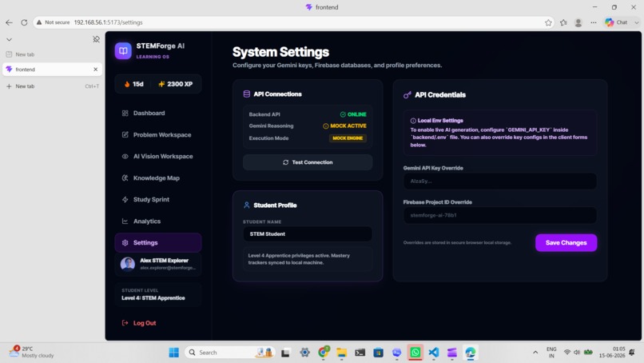Click the taskbar Search box
The image size is (644, 363).
[230, 353]
